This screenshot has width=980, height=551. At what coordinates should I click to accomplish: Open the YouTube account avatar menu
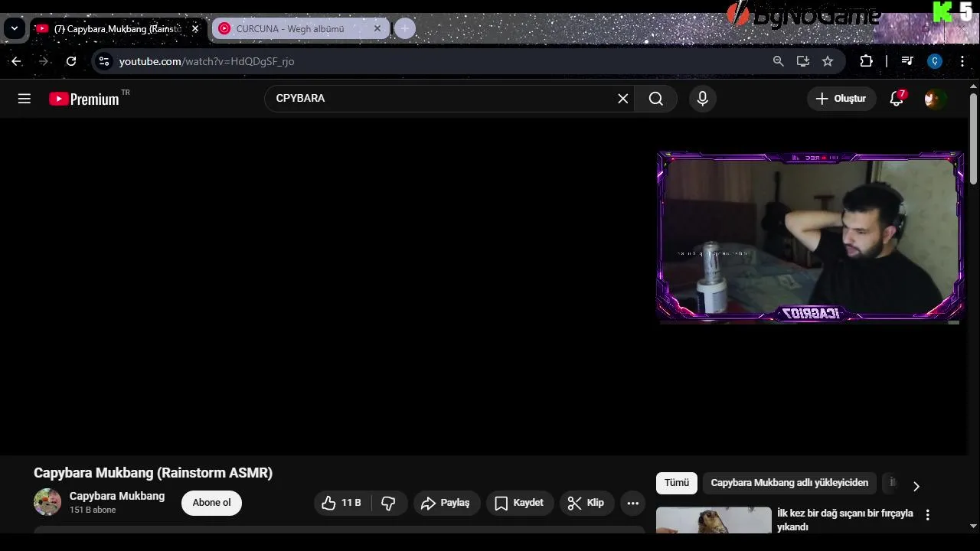tap(934, 99)
